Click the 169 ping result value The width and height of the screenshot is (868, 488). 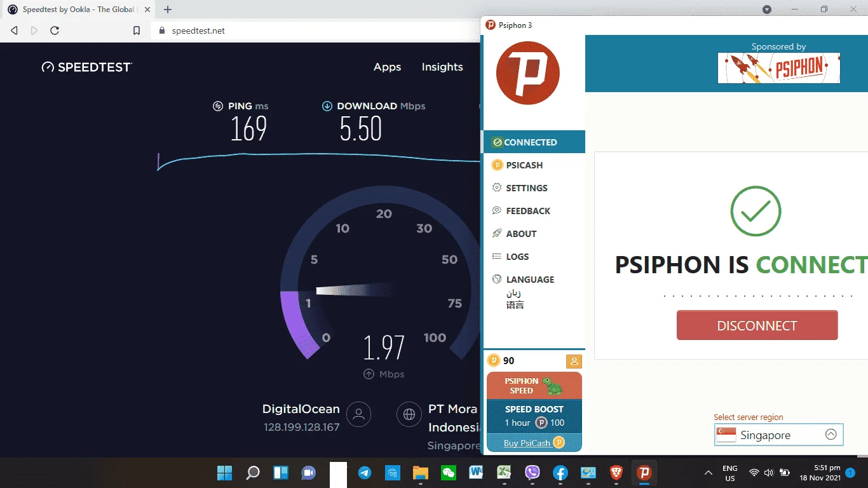click(x=248, y=130)
